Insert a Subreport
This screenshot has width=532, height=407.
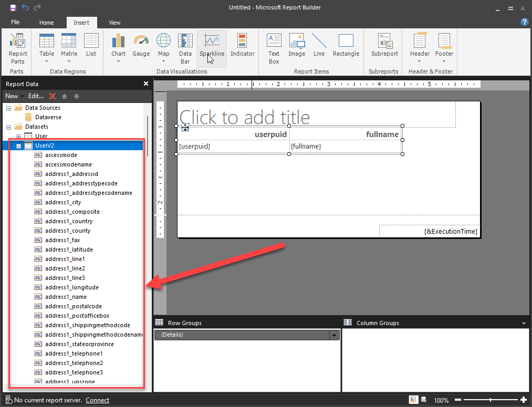pyautogui.click(x=385, y=45)
